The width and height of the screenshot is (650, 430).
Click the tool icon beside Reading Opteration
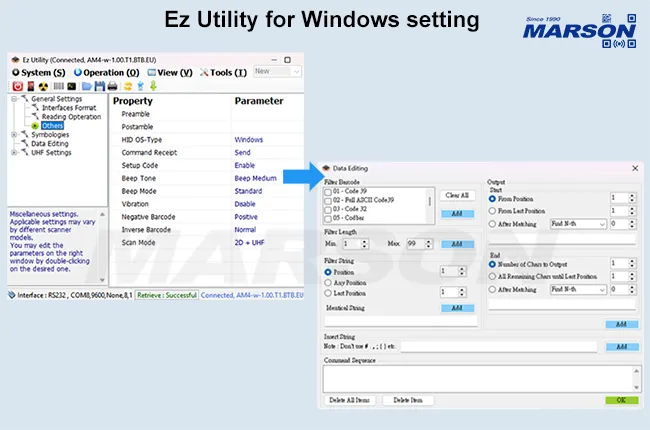35,117
